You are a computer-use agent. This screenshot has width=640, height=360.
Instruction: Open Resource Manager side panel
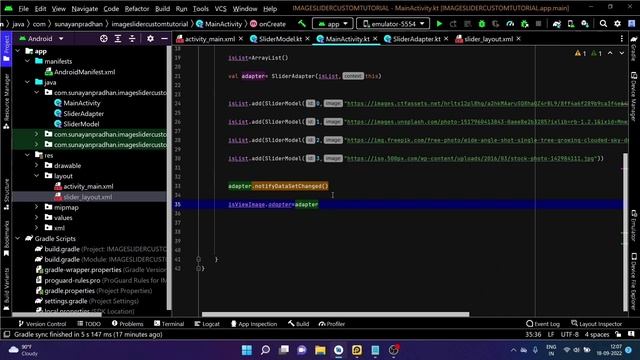(x=6, y=101)
